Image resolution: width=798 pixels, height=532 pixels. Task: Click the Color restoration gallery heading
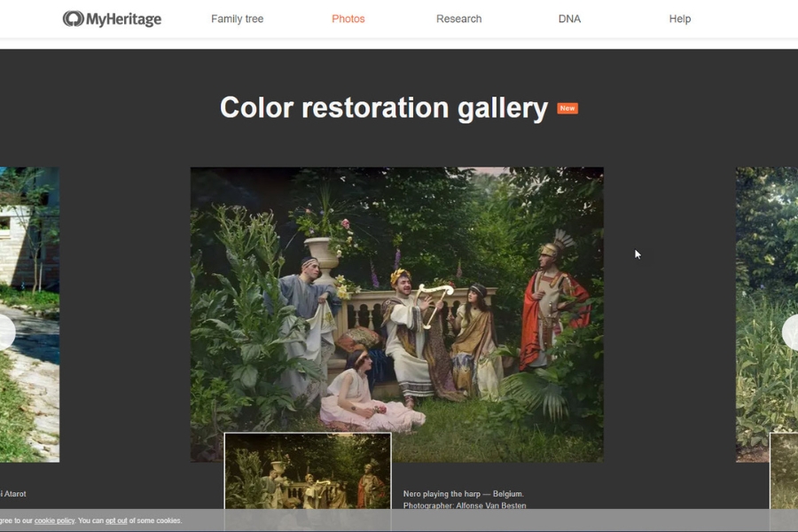pos(383,107)
